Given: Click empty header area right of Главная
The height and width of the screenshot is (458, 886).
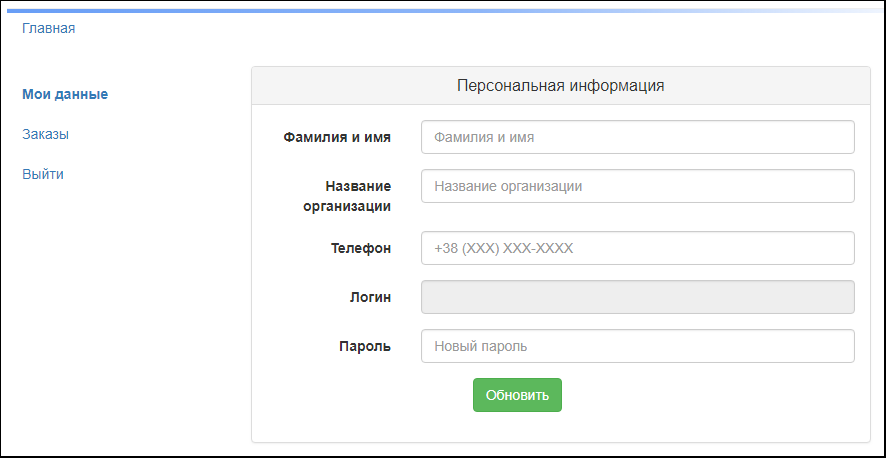Looking at the screenshot, I should tap(450, 28).
